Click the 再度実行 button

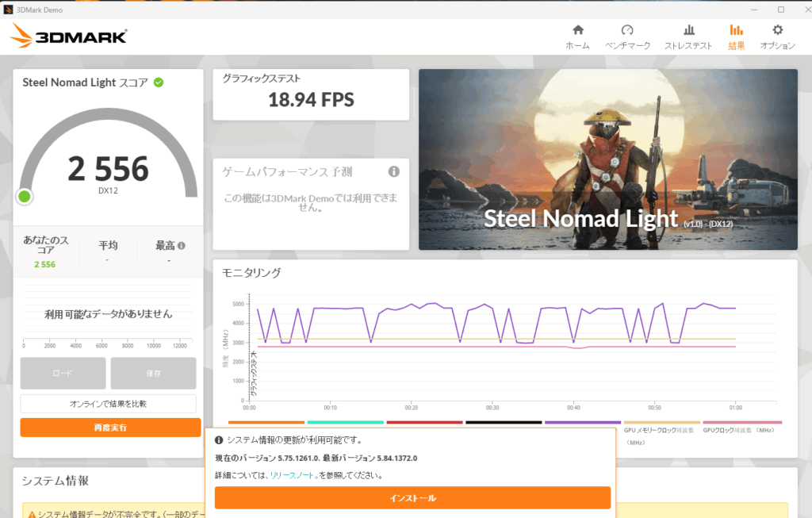110,428
